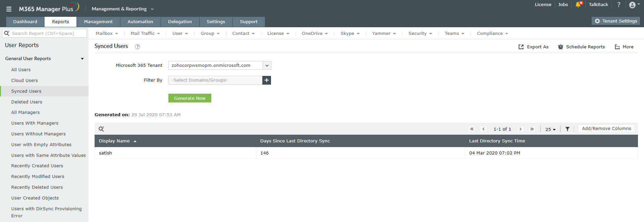Open the user account avatar menu
644x222 pixels.
tap(632, 5)
